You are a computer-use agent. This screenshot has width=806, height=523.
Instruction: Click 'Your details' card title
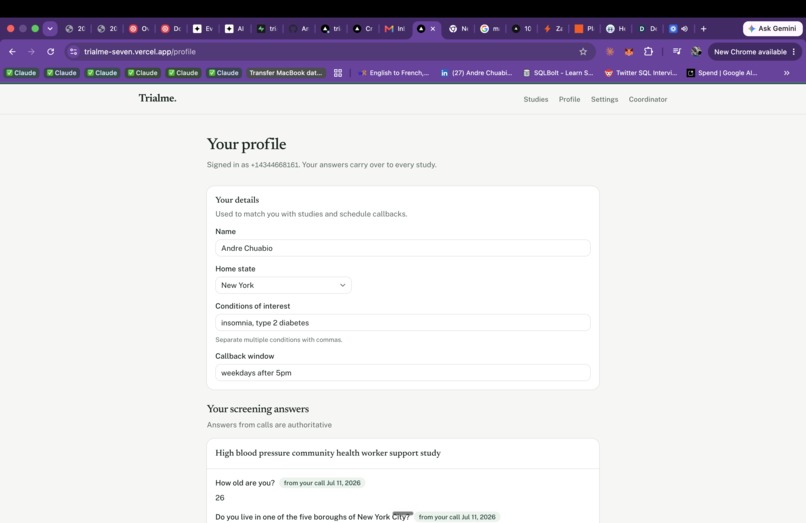pyautogui.click(x=237, y=200)
